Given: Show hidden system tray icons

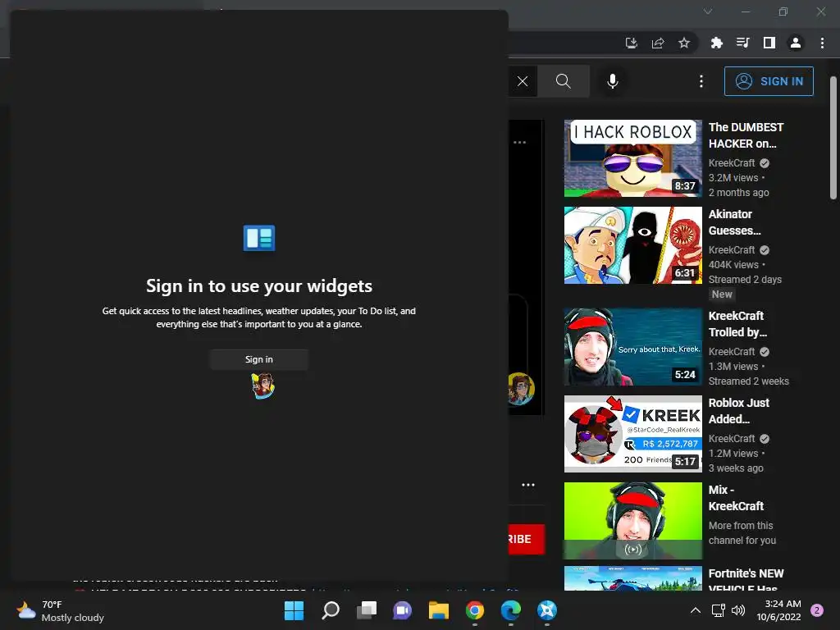Looking at the screenshot, I should (x=696, y=610).
